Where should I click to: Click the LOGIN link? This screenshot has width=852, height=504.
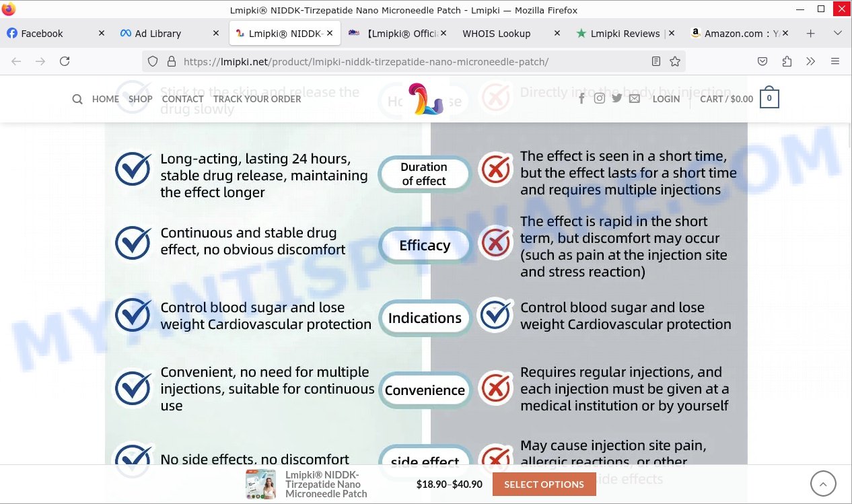pyautogui.click(x=666, y=99)
